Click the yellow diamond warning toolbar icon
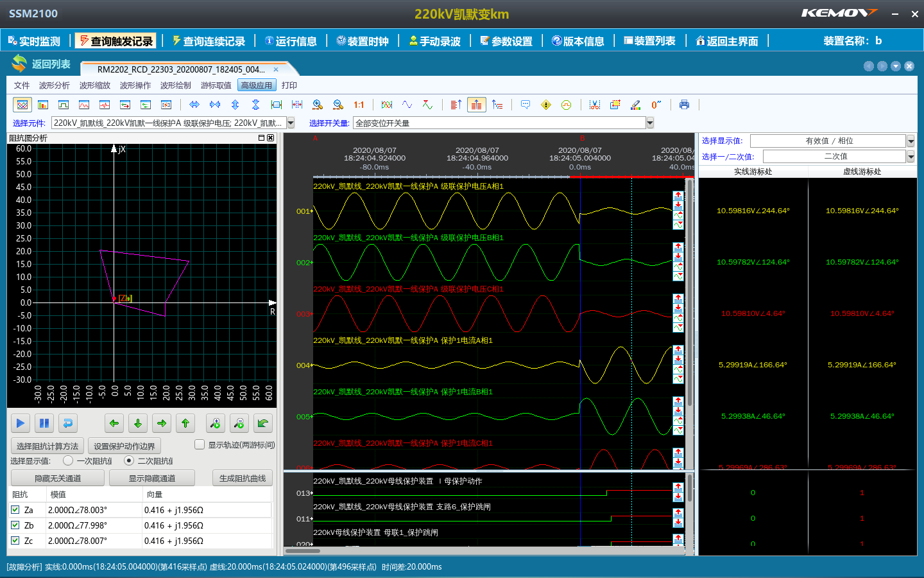Screen dimensions: 924x578 [546, 105]
